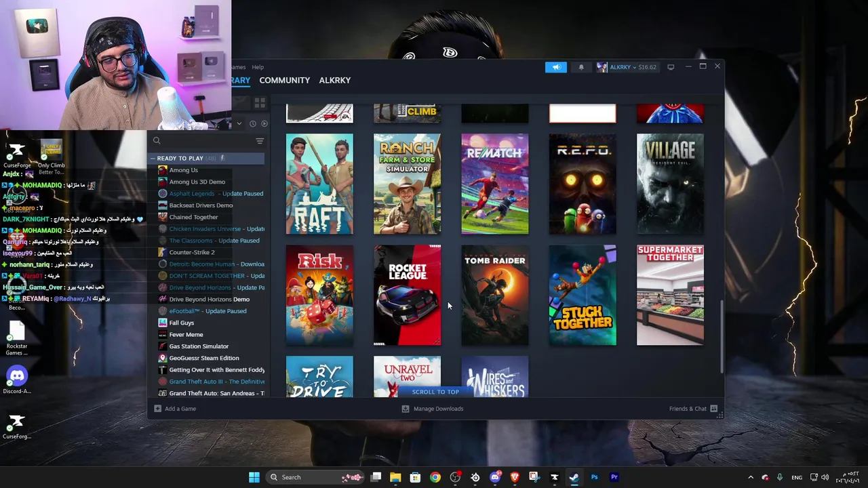Open the R.E.P.O. game cover
Image resolution: width=868 pixels, height=488 pixels.
pos(583,184)
